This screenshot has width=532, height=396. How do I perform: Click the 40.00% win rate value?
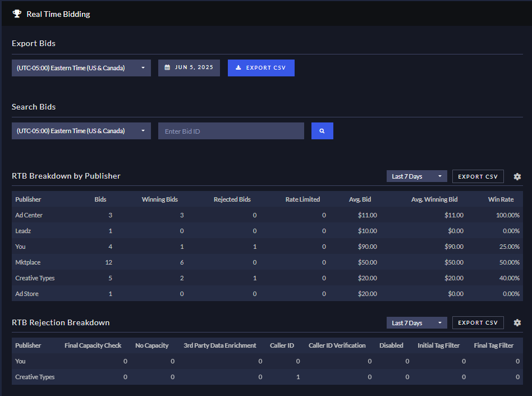(x=509, y=278)
